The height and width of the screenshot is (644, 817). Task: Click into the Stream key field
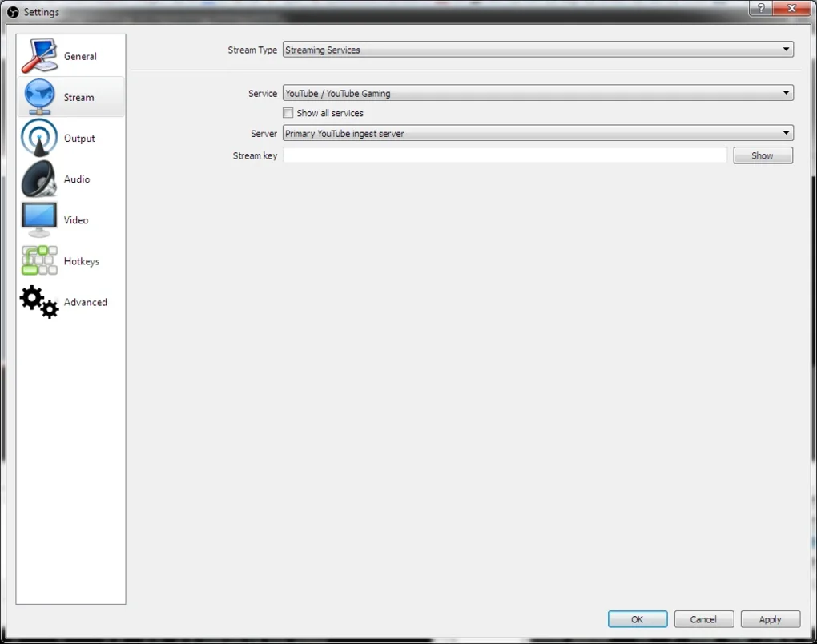tap(505, 155)
